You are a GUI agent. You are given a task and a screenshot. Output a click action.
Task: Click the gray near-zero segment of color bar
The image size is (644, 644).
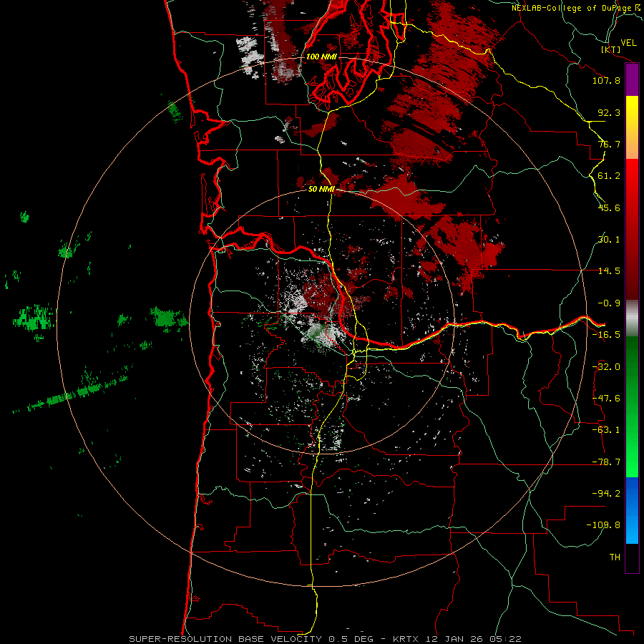632,318
